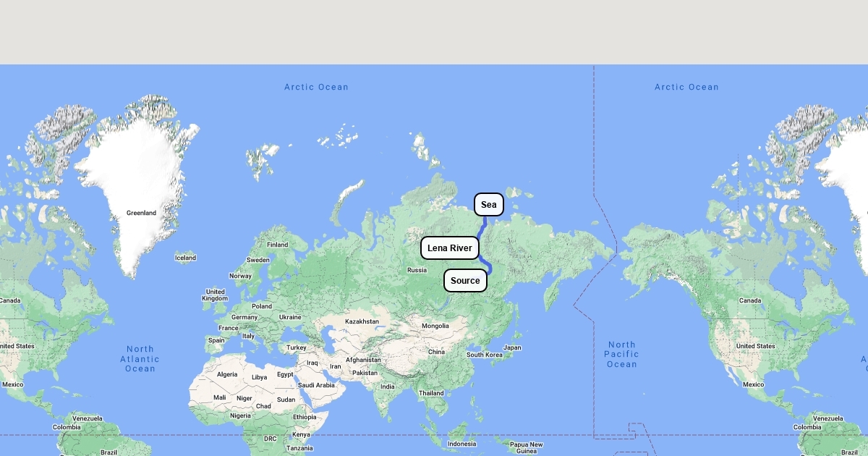This screenshot has width=868, height=456.
Task: Click the Iceland label
Action: tap(185, 258)
